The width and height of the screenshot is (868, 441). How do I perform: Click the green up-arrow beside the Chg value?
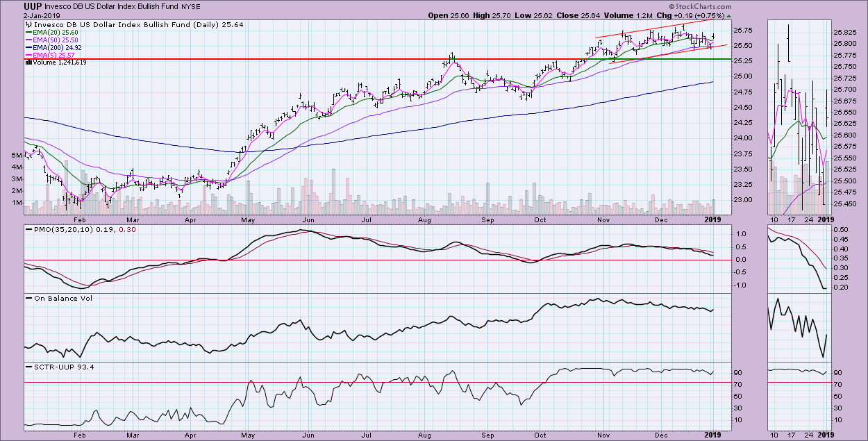pos(727,15)
